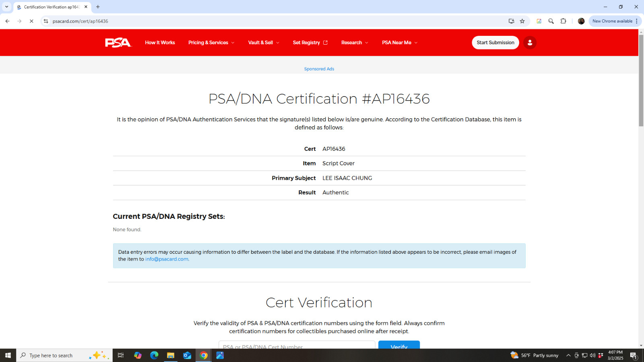Switch to Chrome in the taskbar
The image size is (644, 362).
tap(204, 356)
